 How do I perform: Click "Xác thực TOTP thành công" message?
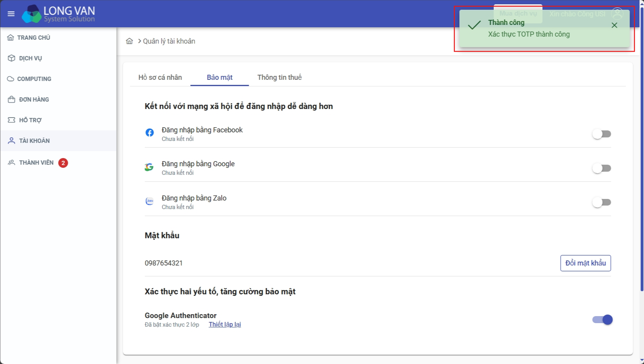529,34
